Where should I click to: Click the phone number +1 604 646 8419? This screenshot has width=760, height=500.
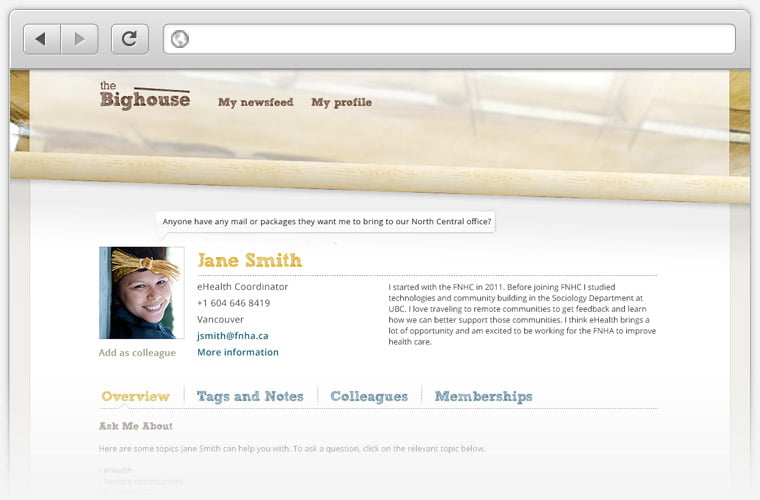click(x=234, y=303)
